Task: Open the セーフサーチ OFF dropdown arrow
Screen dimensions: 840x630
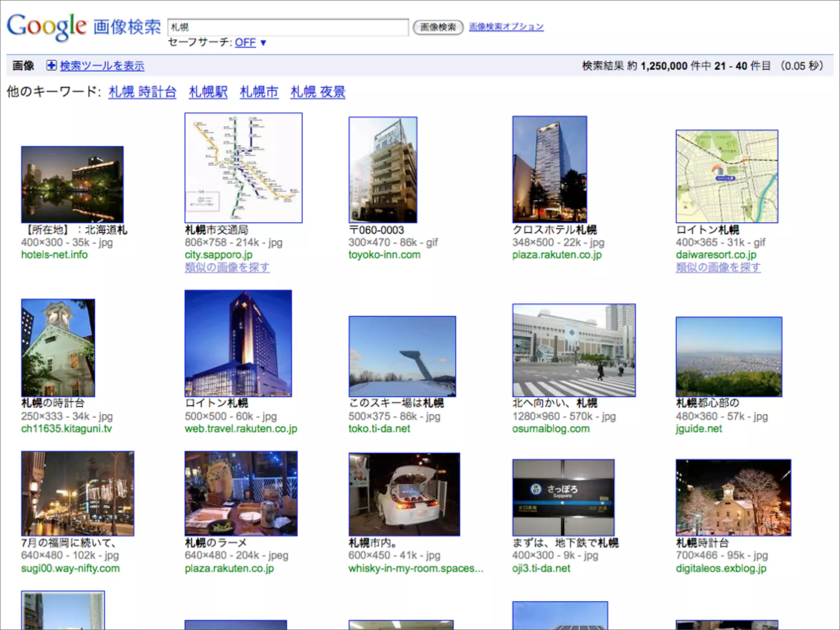Action: 263,43
